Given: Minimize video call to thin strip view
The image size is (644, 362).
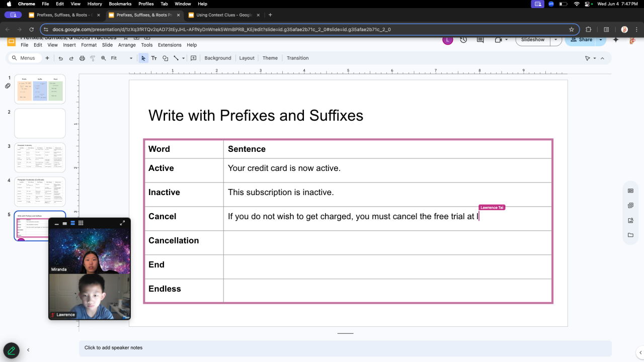Looking at the screenshot, I should 57,224.
